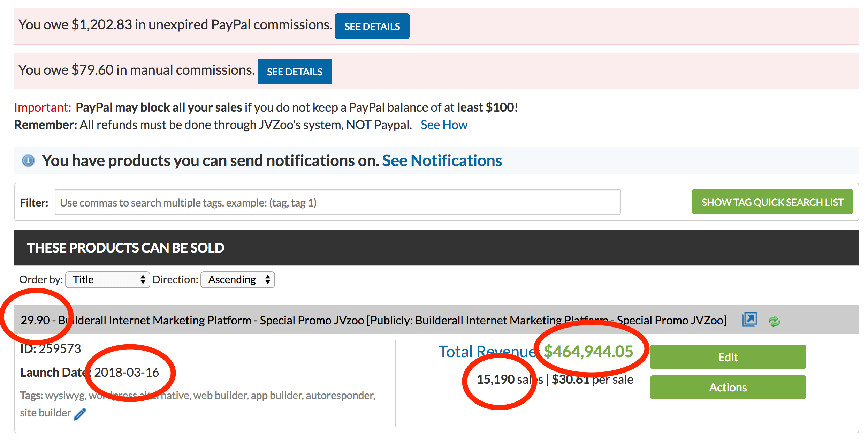This screenshot has width=868, height=443.
Task: Focus the tag Filter search field
Action: click(337, 202)
